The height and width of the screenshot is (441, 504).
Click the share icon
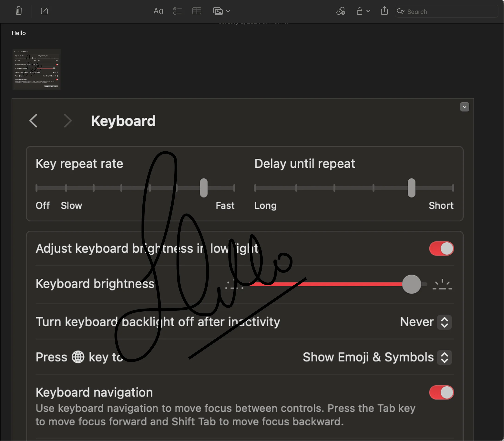click(384, 11)
